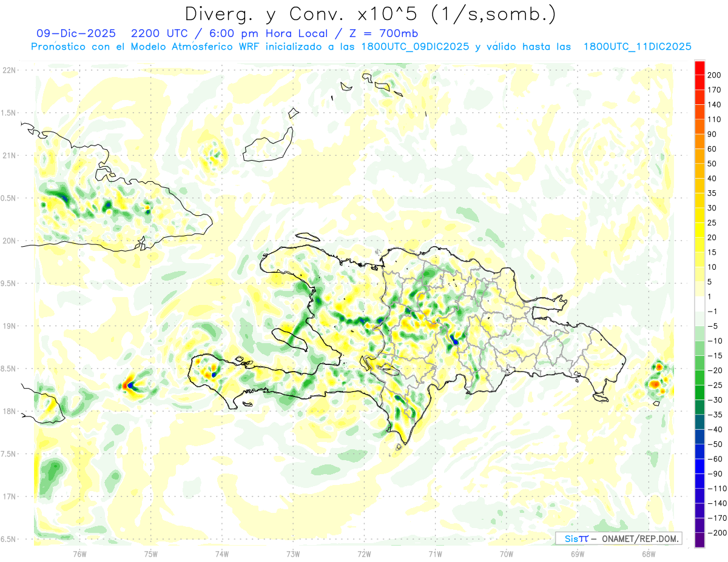Click the '76W' longitude label
The width and height of the screenshot is (728, 562).
click(x=79, y=553)
